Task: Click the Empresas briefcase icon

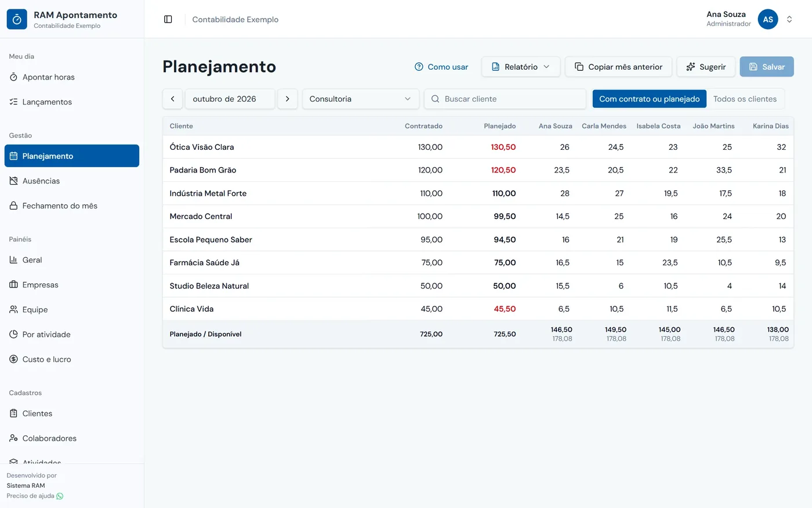Action: tap(14, 285)
